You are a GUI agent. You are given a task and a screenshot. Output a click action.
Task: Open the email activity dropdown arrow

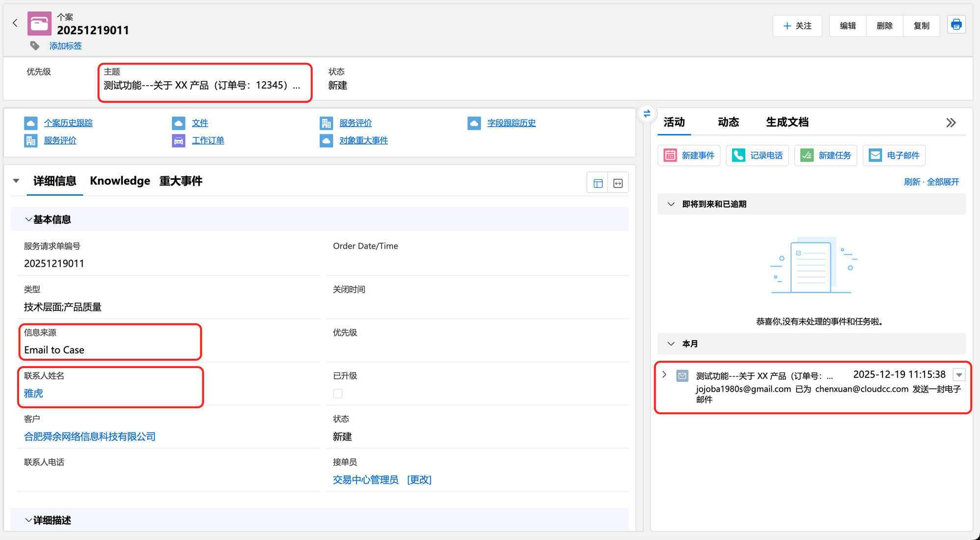click(x=959, y=375)
